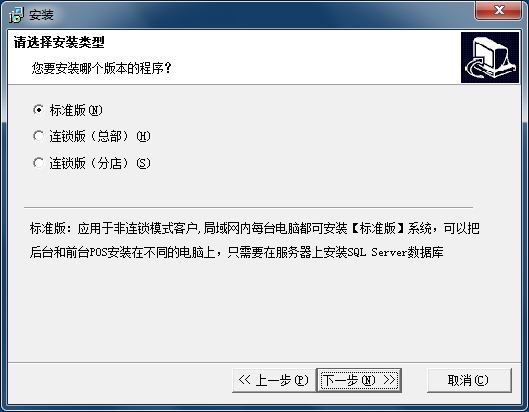Select the 连锁版(分店)(S) radio button
The image size is (529, 412).
tap(38, 163)
